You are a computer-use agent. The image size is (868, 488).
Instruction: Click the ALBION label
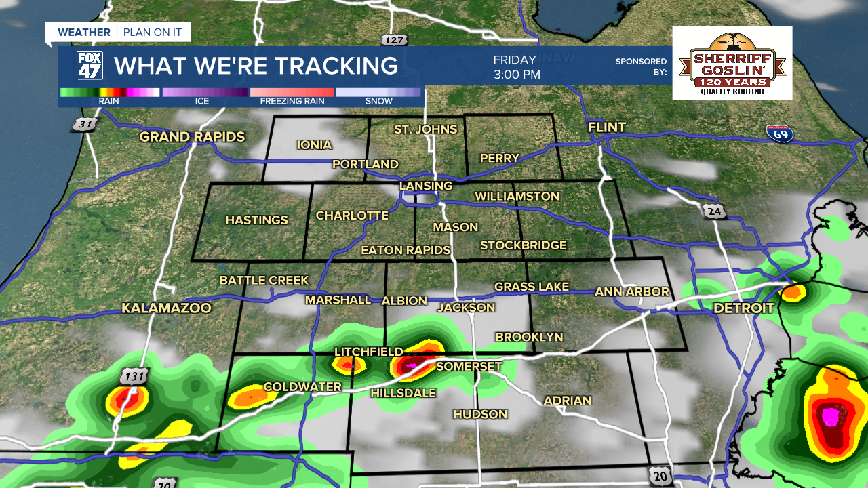[405, 300]
